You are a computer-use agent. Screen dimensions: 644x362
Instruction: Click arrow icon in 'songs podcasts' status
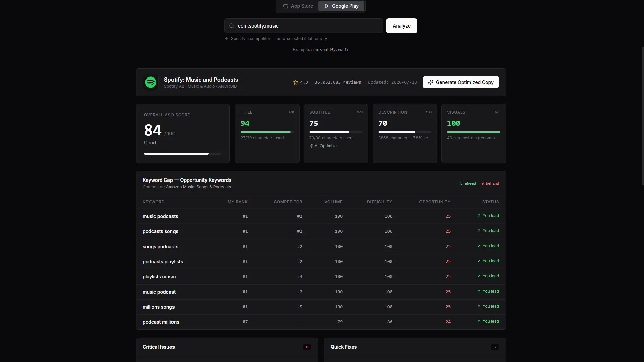(479, 246)
